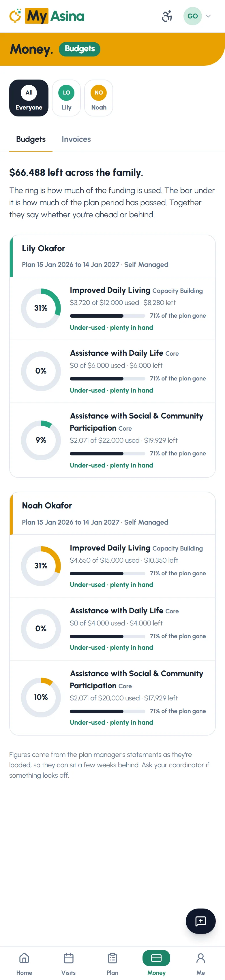Click the GO user avatar
Viewport: 225px width, 980px height.
(193, 16)
